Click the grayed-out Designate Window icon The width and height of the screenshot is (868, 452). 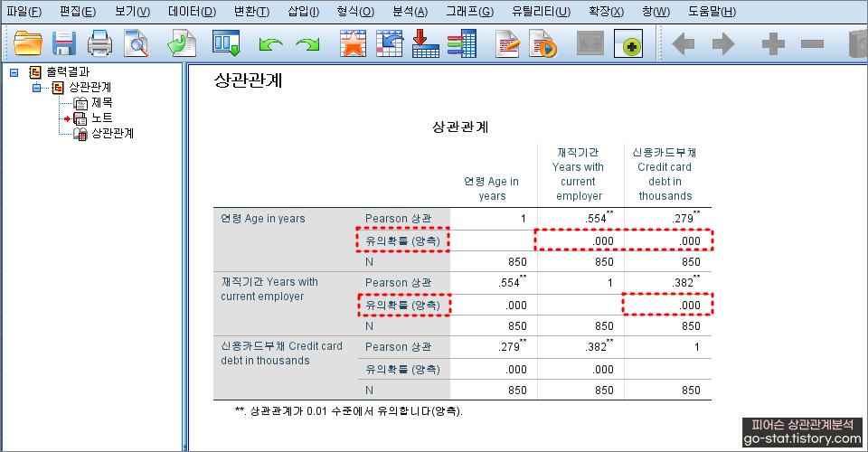click(590, 43)
